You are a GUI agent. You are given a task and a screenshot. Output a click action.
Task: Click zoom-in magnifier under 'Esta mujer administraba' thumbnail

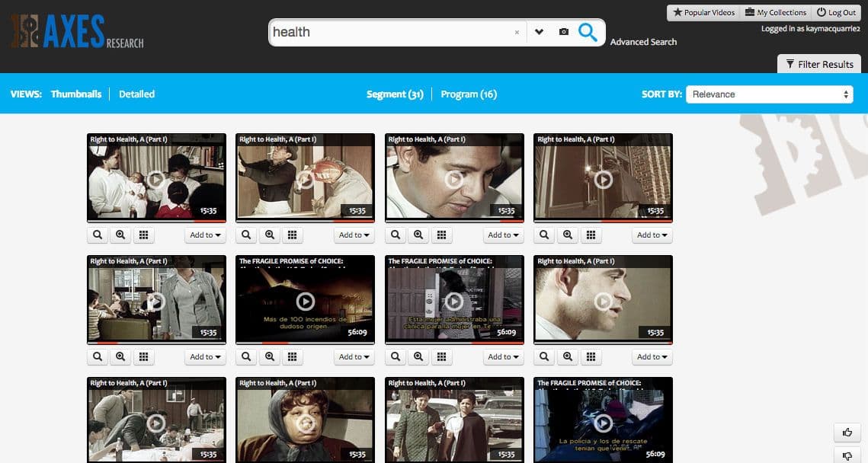coord(418,357)
